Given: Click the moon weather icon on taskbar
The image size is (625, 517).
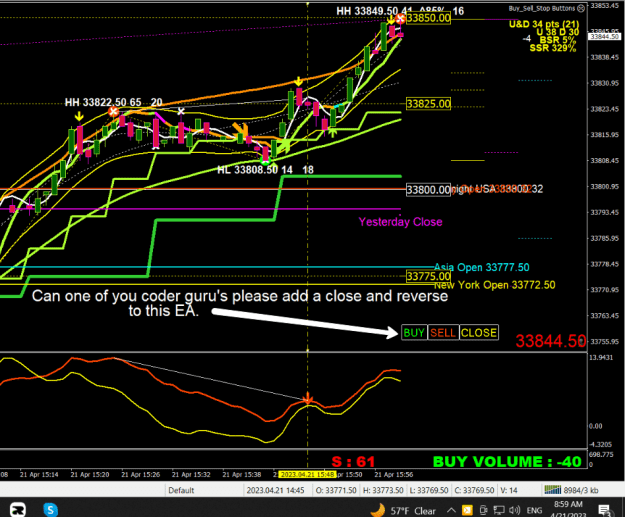Looking at the screenshot, I should 378,510.
